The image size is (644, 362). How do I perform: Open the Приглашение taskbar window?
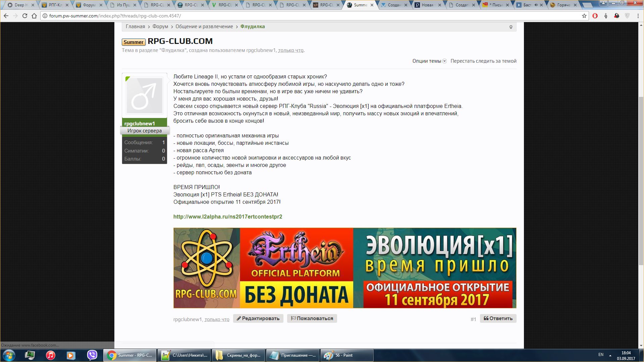pyautogui.click(x=293, y=355)
